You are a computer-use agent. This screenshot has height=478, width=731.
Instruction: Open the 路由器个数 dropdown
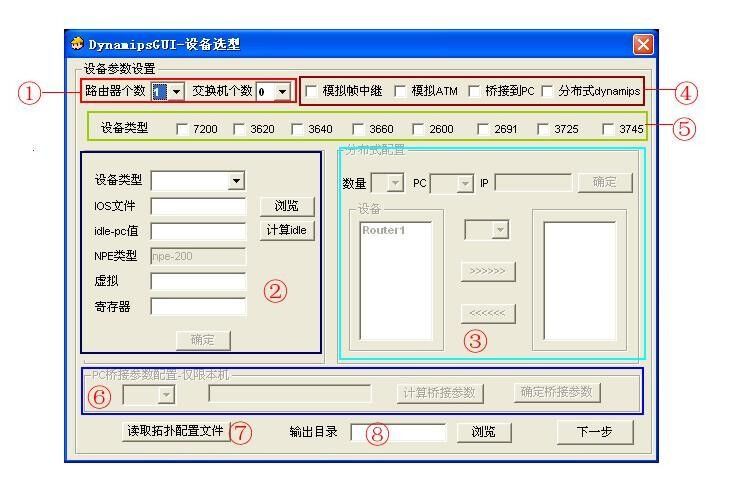pos(176,91)
